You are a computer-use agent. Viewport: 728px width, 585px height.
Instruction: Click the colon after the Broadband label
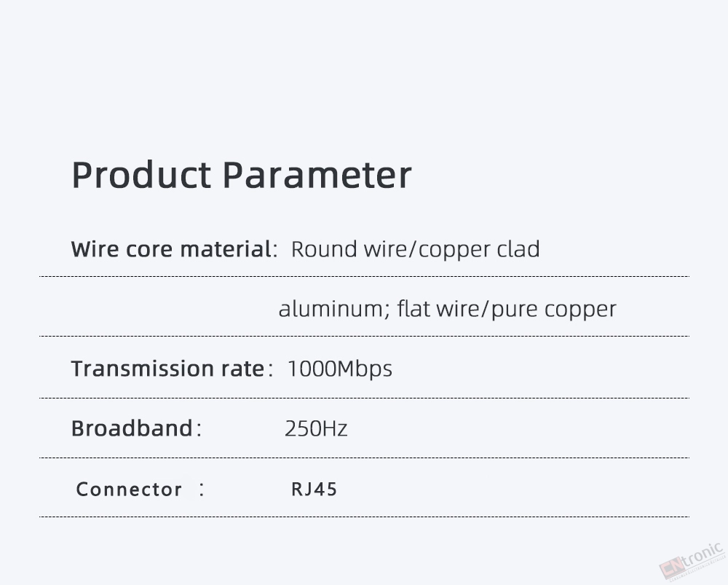point(197,429)
